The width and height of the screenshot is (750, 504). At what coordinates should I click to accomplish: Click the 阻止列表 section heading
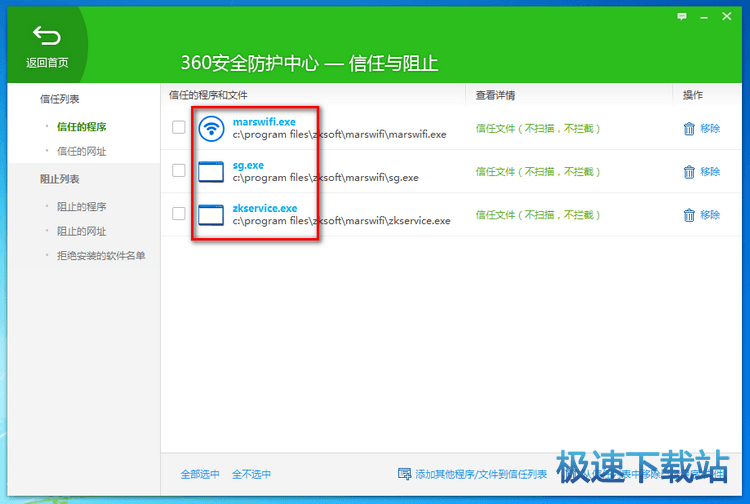[59, 179]
